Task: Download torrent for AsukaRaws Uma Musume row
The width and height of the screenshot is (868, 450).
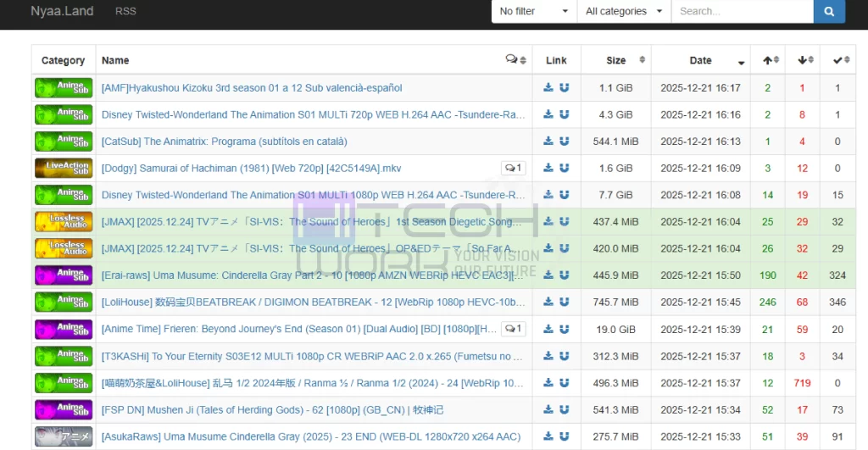Action: click(548, 436)
